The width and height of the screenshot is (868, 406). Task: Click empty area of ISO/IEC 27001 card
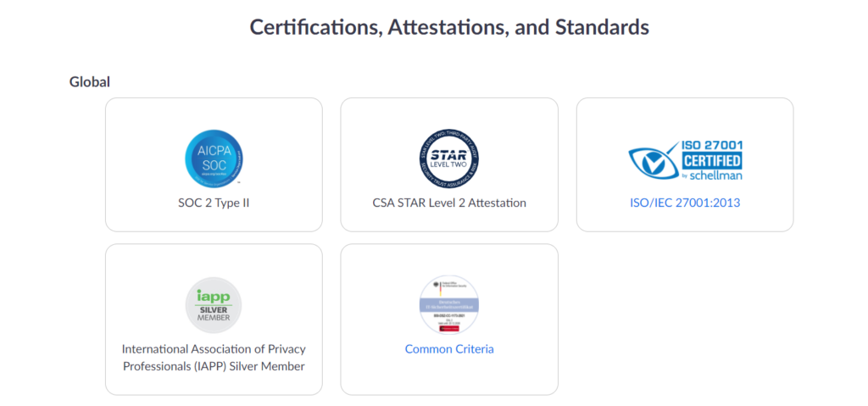[606, 119]
